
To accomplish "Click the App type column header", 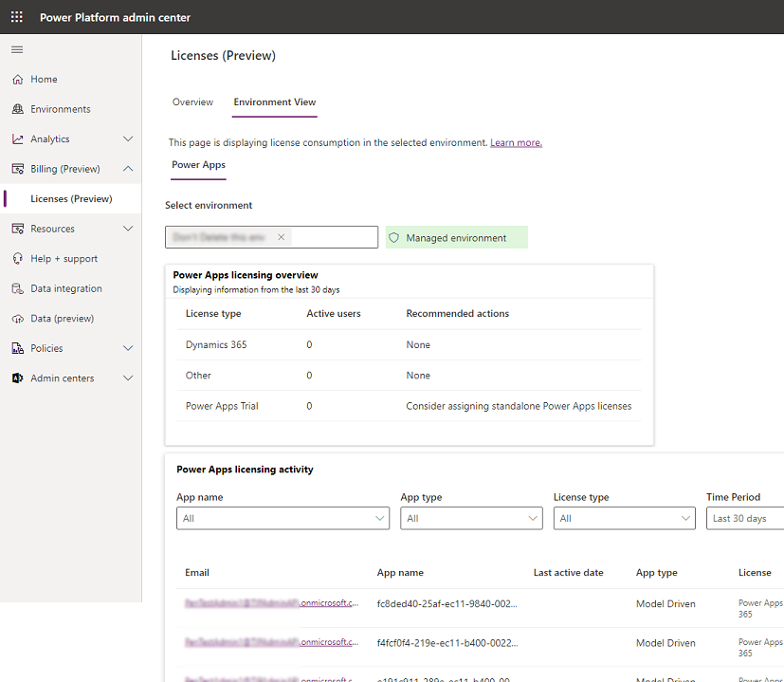I will tap(657, 572).
